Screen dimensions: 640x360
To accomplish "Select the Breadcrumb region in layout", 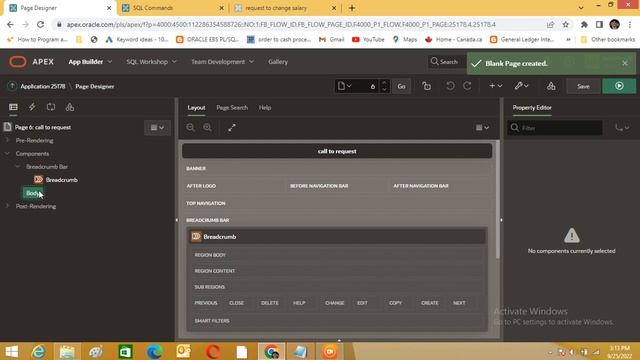I will [337, 236].
